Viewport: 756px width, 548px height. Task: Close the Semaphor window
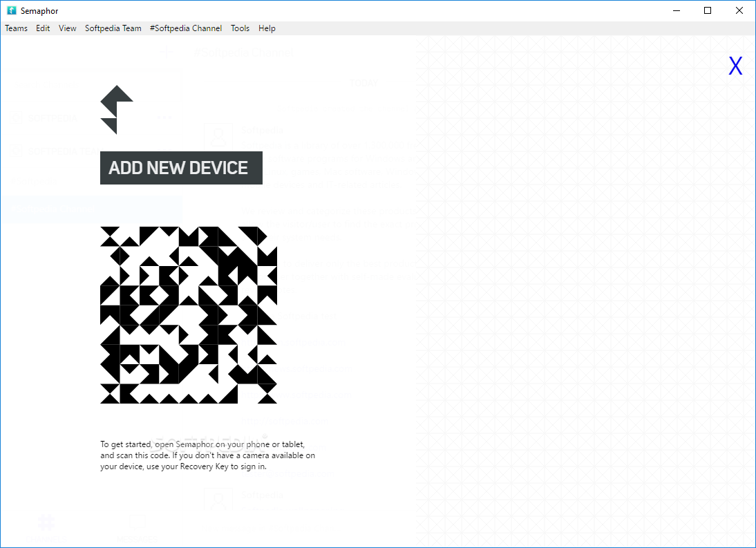click(x=739, y=10)
